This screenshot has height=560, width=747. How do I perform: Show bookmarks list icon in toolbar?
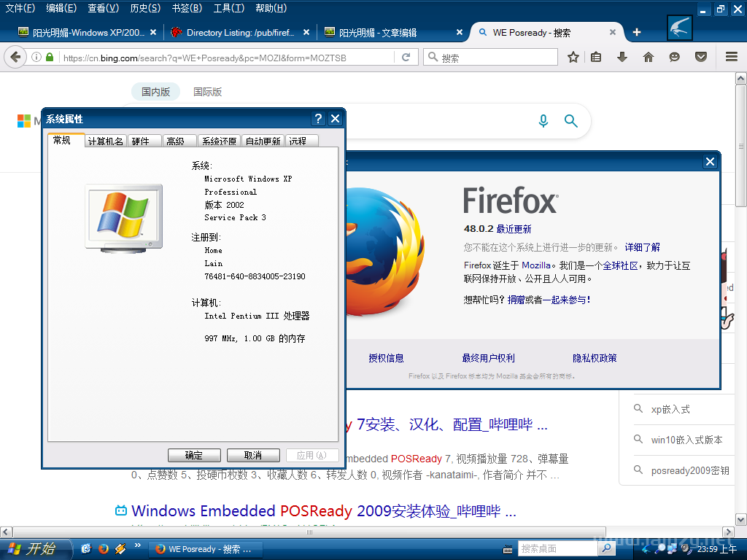(x=596, y=58)
